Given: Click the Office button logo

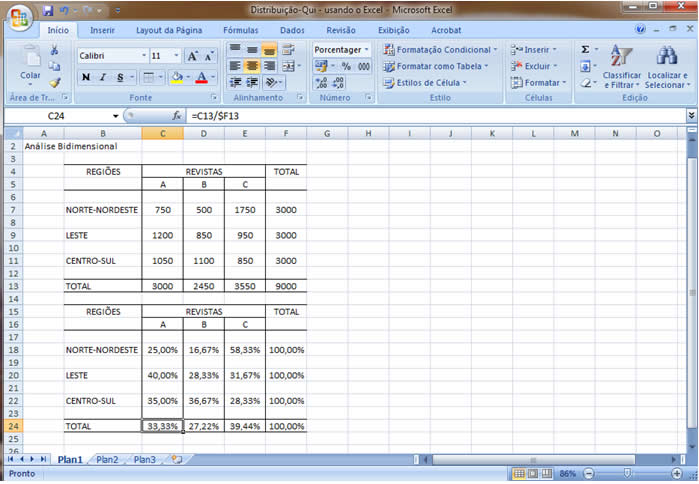Looking at the screenshot, I should click(20, 16).
